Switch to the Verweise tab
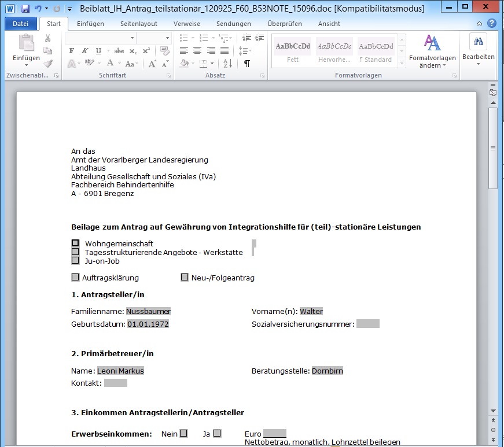The width and height of the screenshot is (504, 447). pos(187,24)
